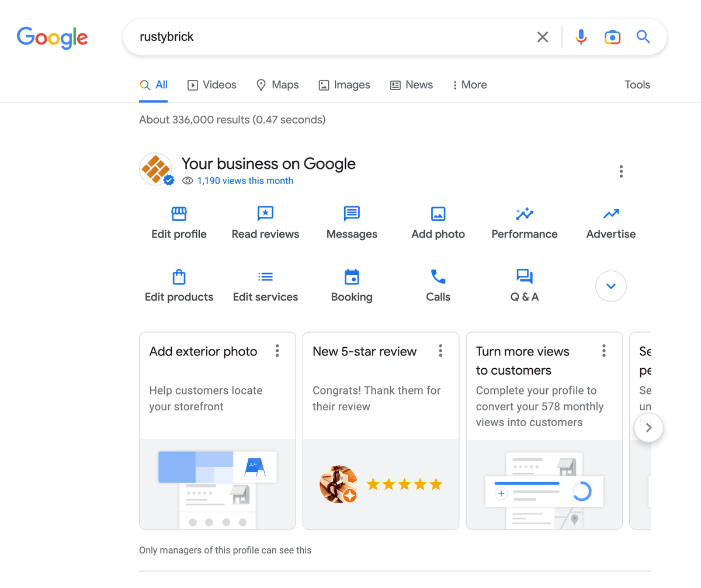Open options on Turn more views card
The width and height of the screenshot is (701, 588).
coord(604,351)
